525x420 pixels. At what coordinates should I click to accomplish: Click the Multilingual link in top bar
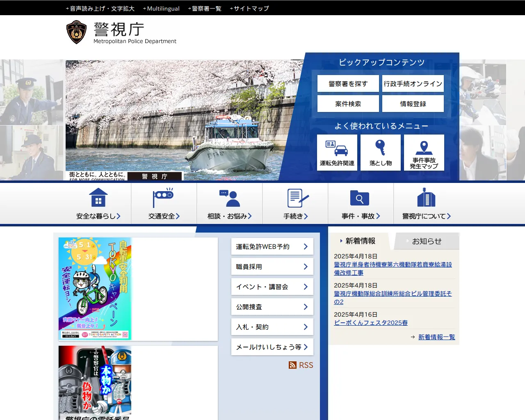click(x=163, y=8)
